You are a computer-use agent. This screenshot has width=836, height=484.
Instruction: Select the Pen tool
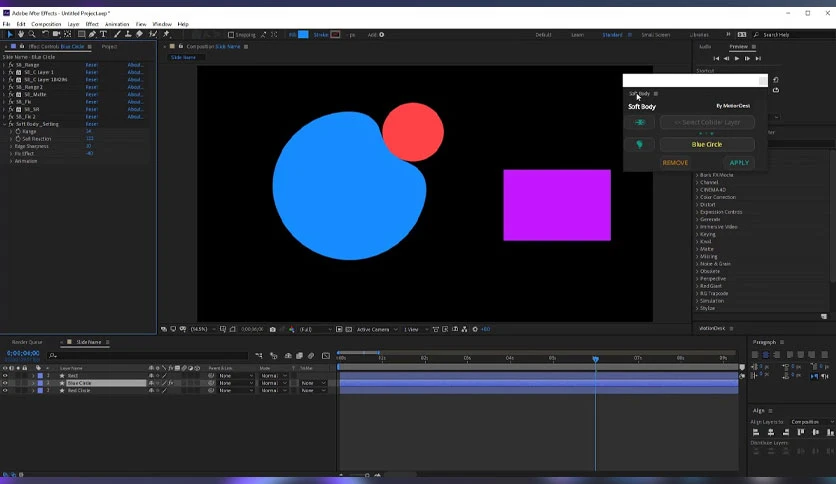point(92,34)
